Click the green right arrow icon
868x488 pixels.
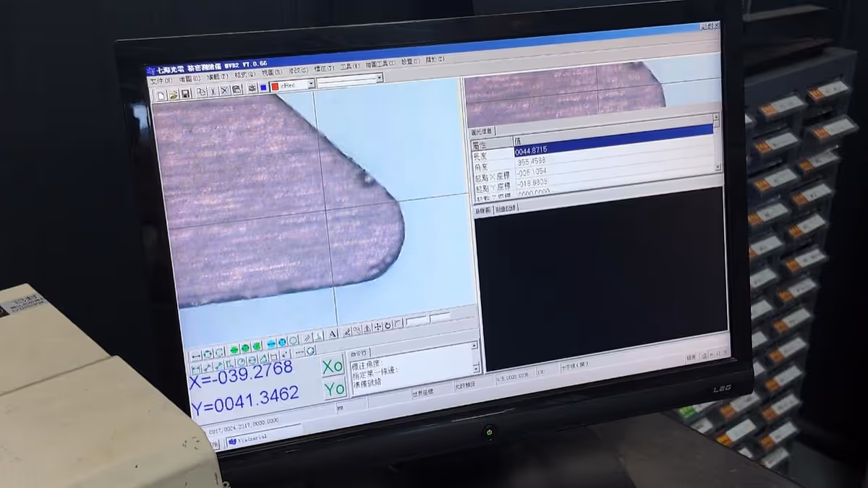(257, 346)
